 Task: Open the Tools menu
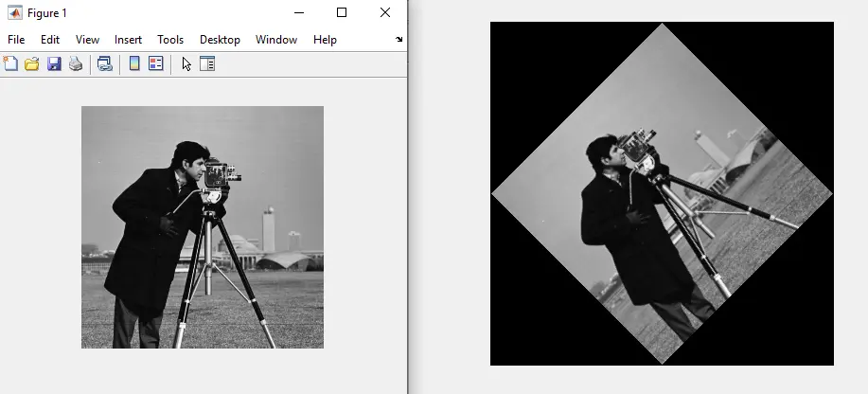pyautogui.click(x=170, y=40)
